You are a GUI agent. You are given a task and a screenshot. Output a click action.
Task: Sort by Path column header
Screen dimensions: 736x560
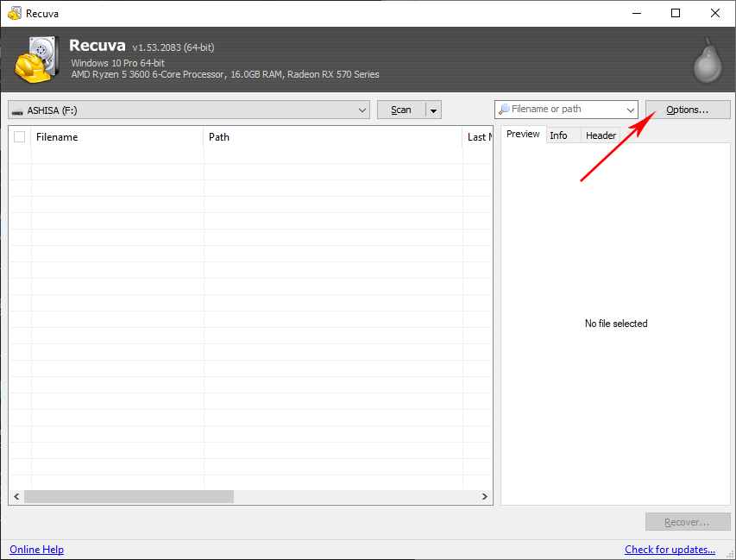coord(333,137)
